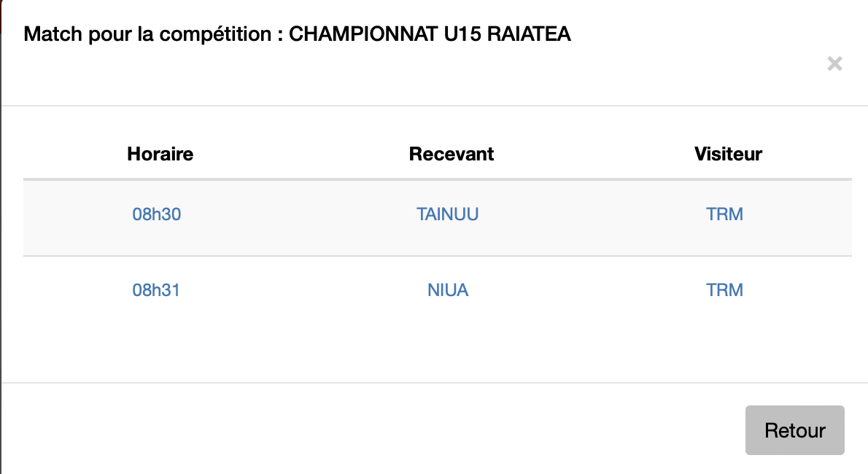Click TRM visitor in the TAINUU row
The height and width of the screenshot is (474, 868).
click(x=724, y=214)
